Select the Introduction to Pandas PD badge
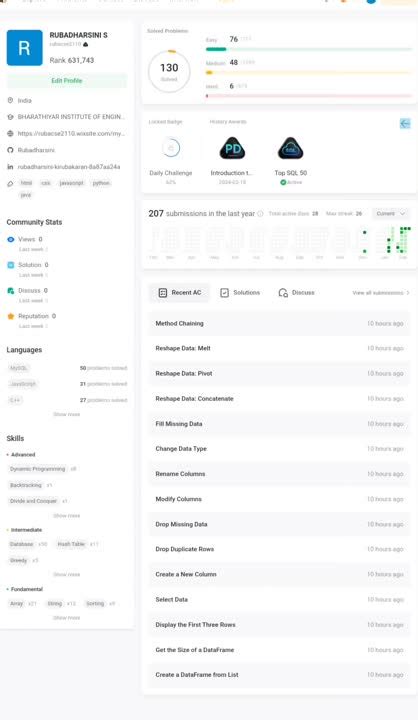The image size is (418, 720). pyautogui.click(x=232, y=149)
